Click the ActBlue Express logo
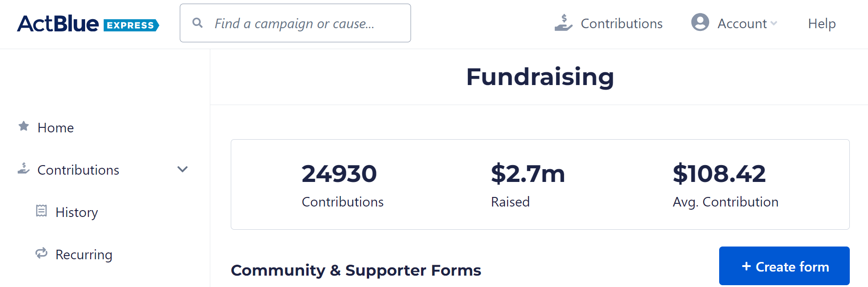The height and width of the screenshot is (287, 868). [88, 24]
